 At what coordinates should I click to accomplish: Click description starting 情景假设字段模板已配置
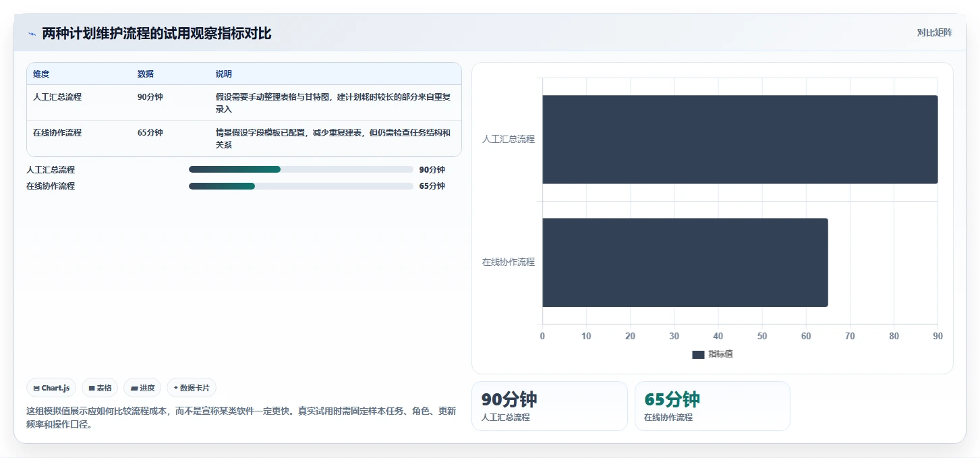[334, 138]
